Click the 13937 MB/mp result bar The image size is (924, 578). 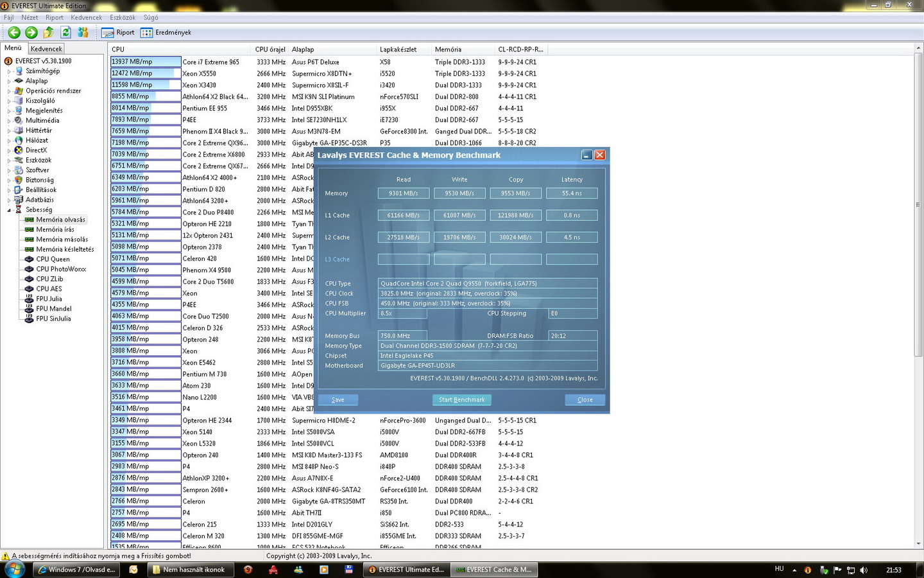[x=146, y=62]
